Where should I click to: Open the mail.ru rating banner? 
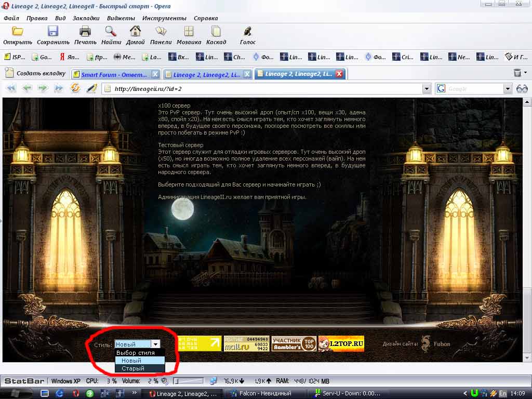coord(247,343)
